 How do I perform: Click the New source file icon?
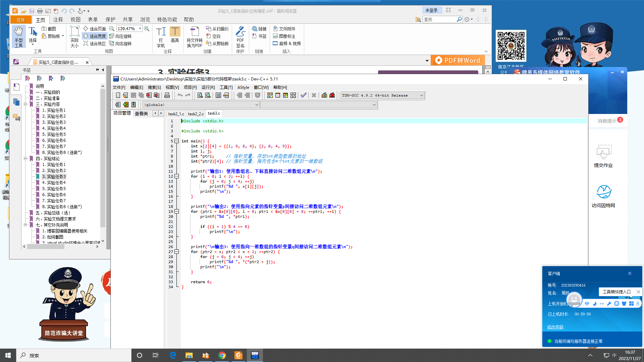tap(118, 96)
